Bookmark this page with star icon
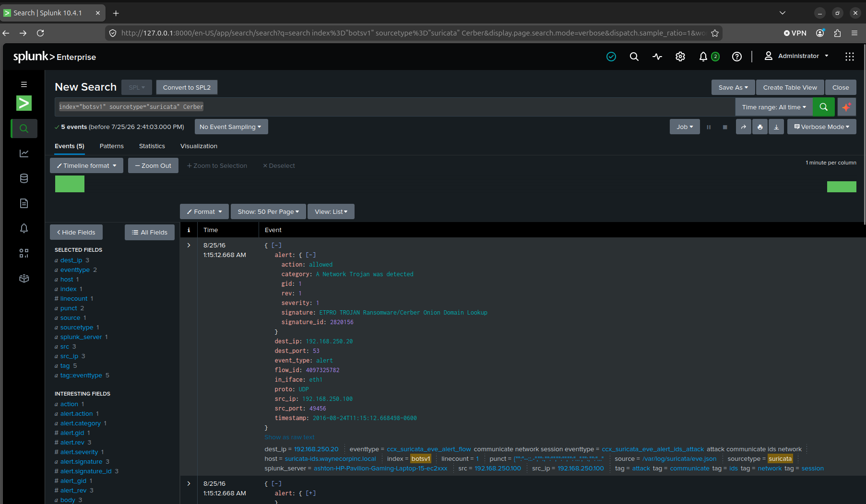The width and height of the screenshot is (866, 504). (715, 33)
